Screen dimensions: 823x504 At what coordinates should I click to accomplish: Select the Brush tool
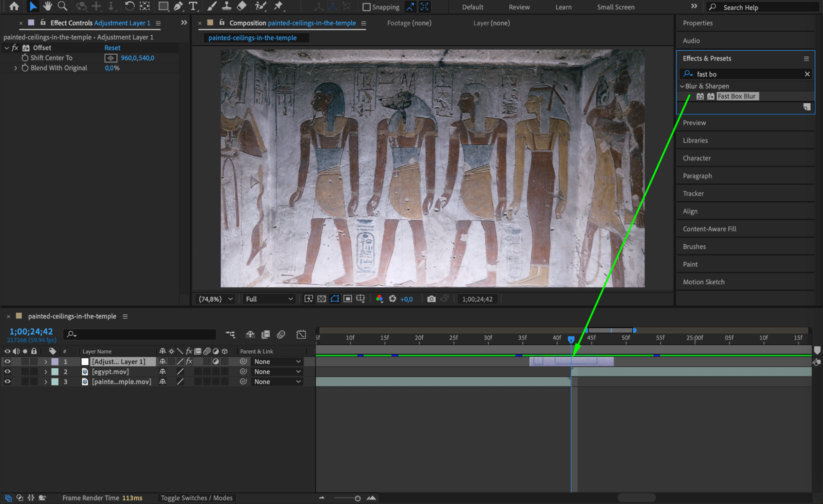coord(212,6)
